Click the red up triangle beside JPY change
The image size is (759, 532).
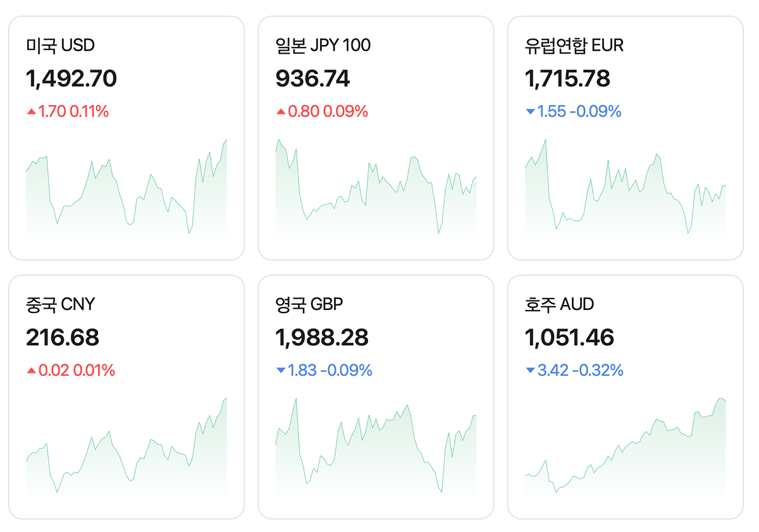pos(281,112)
